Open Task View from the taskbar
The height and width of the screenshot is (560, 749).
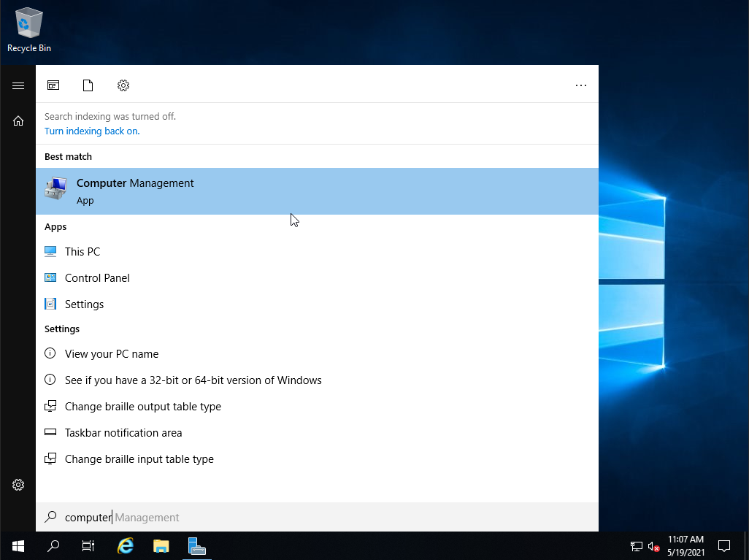pos(88,545)
